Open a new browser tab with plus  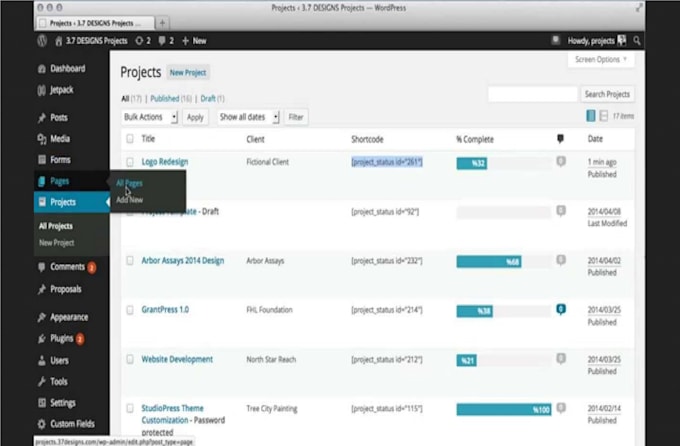[x=162, y=23]
